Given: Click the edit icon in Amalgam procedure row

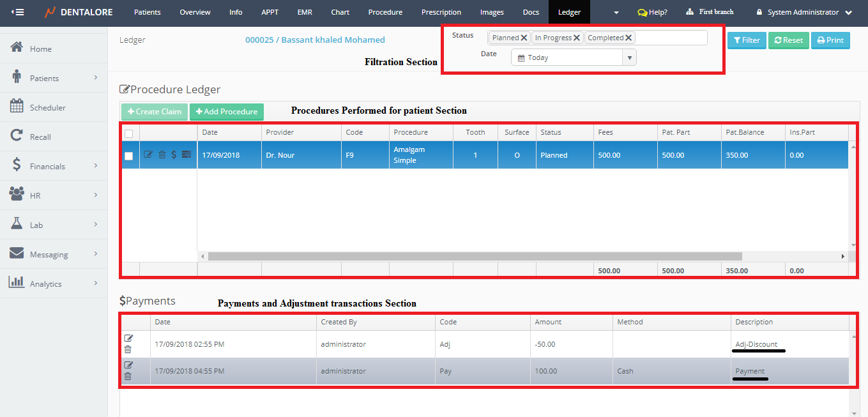Looking at the screenshot, I should click(x=148, y=155).
